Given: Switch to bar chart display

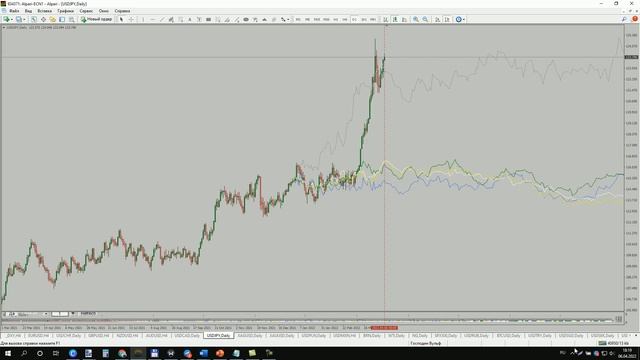Looking at the screenshot, I should [x=386, y=19].
